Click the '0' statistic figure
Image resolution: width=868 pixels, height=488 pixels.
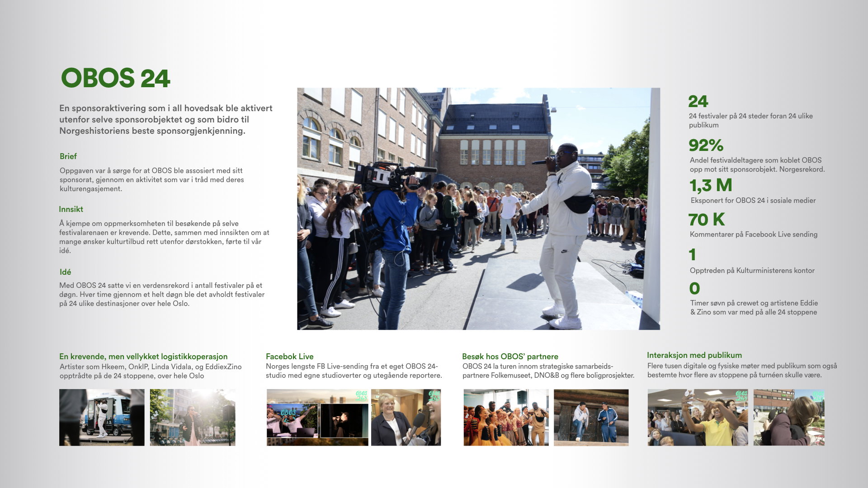click(694, 288)
